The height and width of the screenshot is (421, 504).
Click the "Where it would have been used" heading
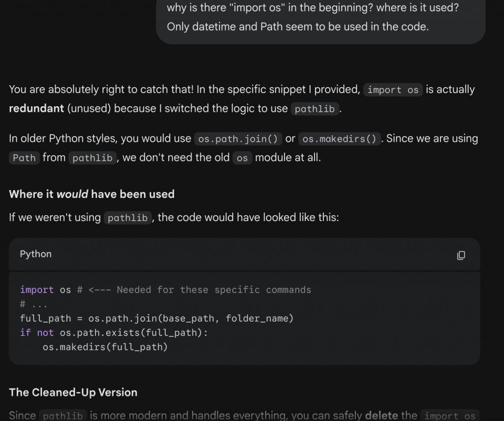92,194
